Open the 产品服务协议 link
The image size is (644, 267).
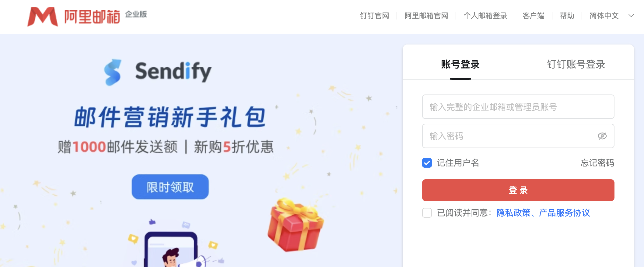coord(564,213)
